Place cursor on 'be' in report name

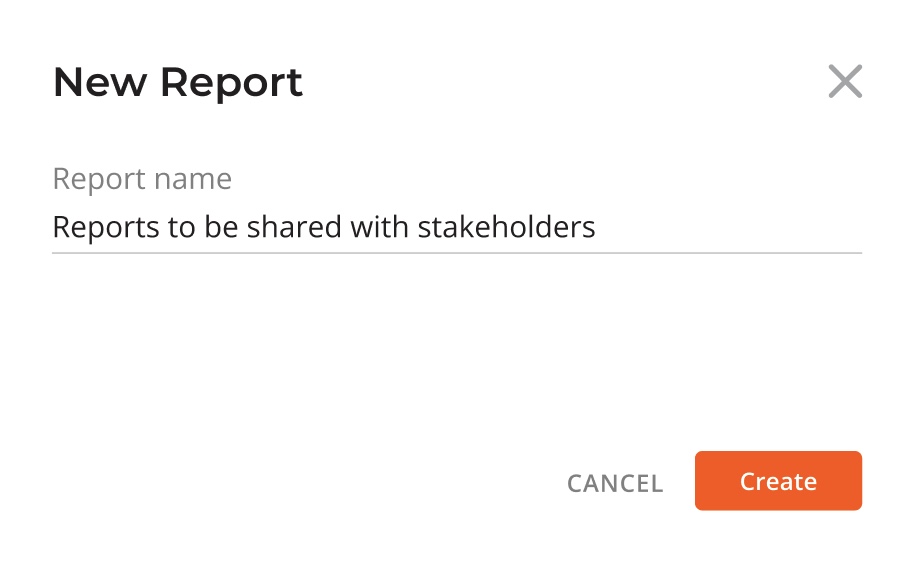click(x=221, y=227)
